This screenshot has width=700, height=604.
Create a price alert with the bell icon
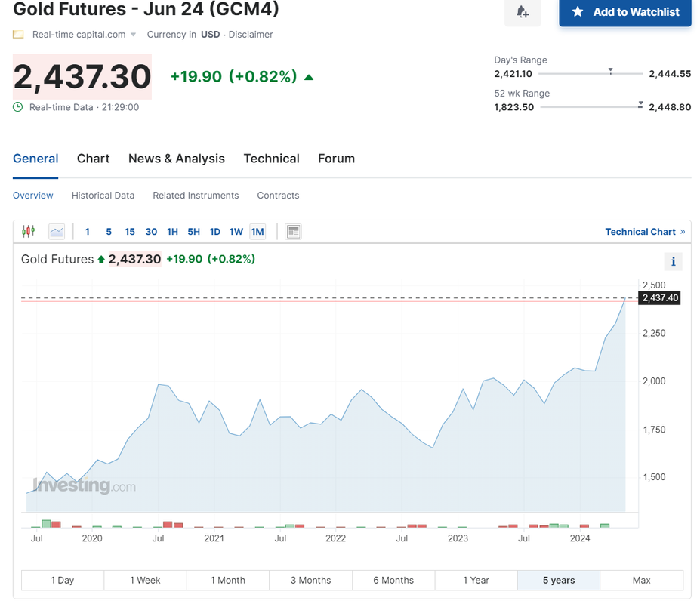523,12
